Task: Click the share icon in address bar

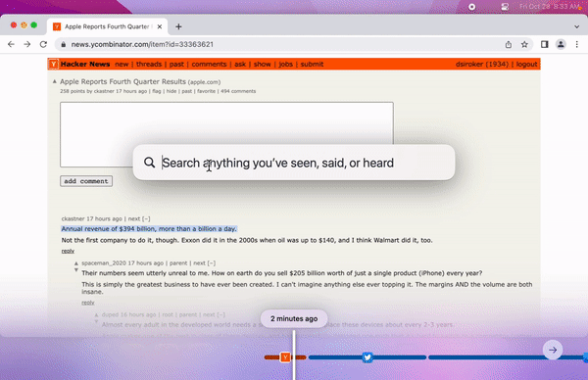Action: tap(508, 44)
